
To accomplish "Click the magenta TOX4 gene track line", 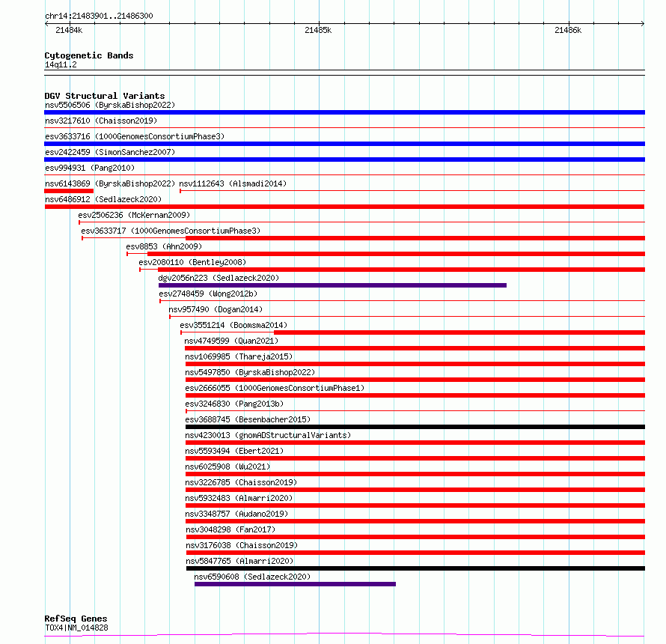I will pyautogui.click(x=344, y=635).
